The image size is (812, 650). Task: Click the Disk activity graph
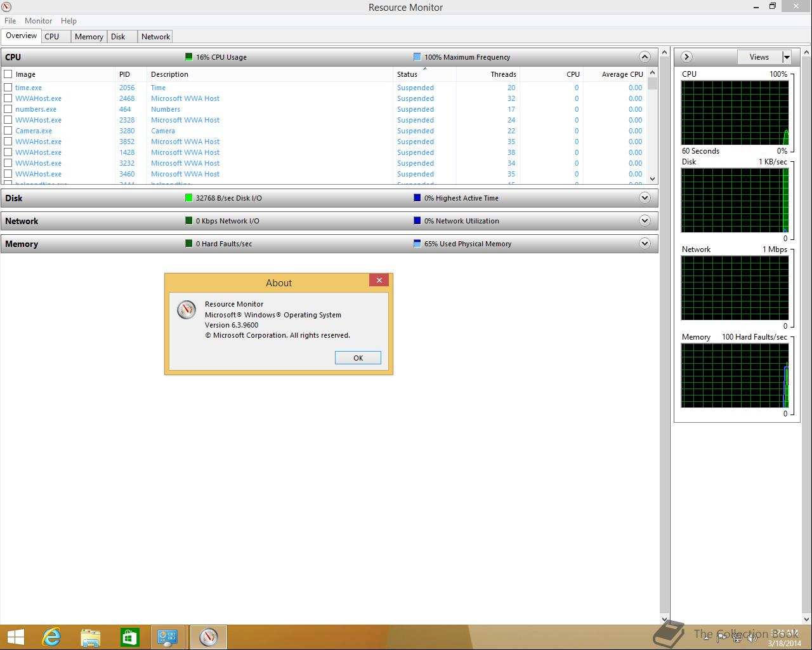click(x=735, y=201)
